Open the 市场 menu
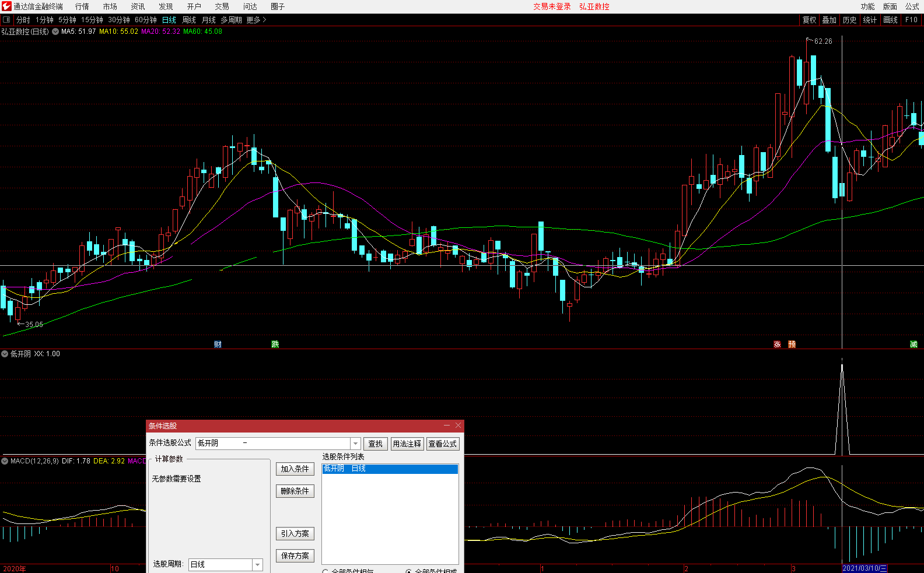924x573 pixels. click(110, 6)
